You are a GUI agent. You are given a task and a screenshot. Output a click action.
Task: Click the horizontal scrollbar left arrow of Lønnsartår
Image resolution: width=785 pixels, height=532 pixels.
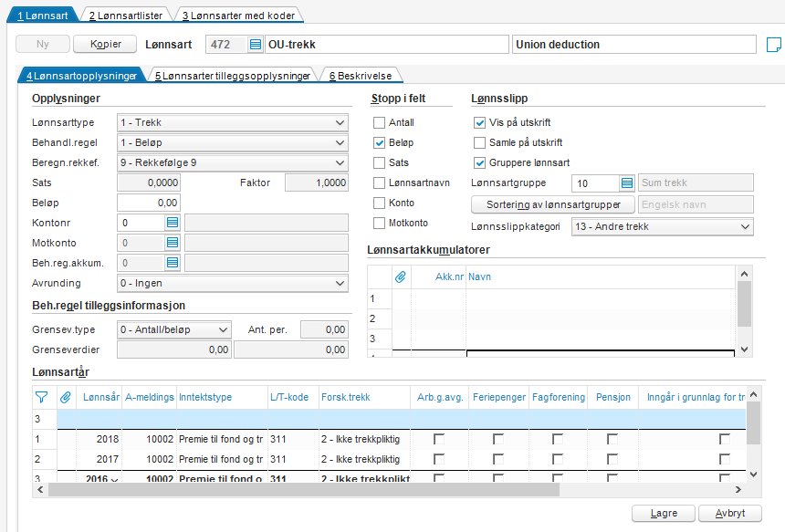pyautogui.click(x=40, y=490)
